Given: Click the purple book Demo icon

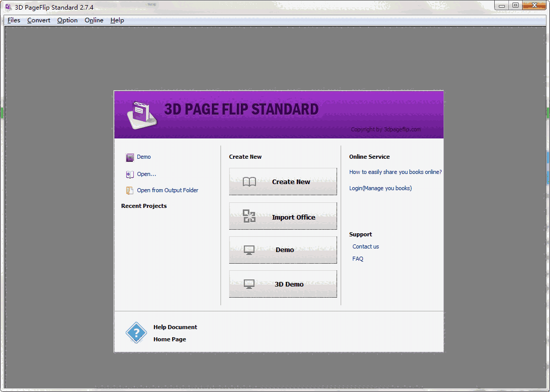Looking at the screenshot, I should pyautogui.click(x=130, y=157).
